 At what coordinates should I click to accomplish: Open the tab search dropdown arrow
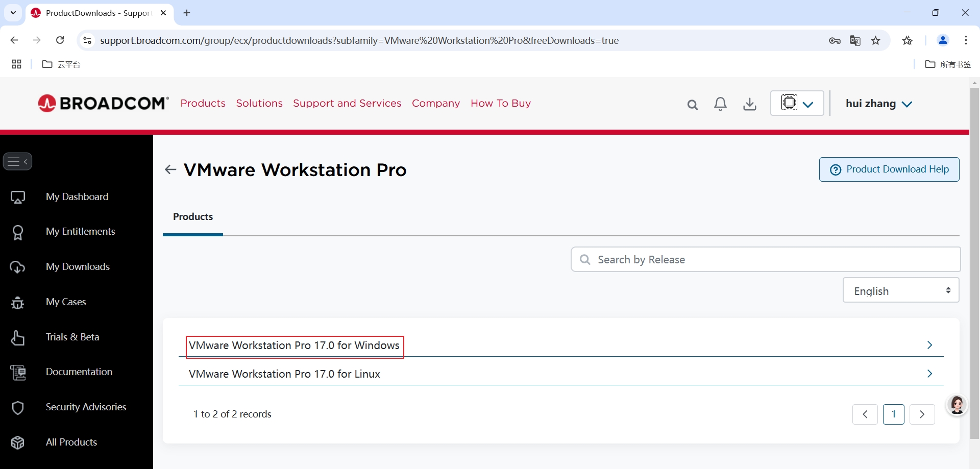tap(13, 13)
